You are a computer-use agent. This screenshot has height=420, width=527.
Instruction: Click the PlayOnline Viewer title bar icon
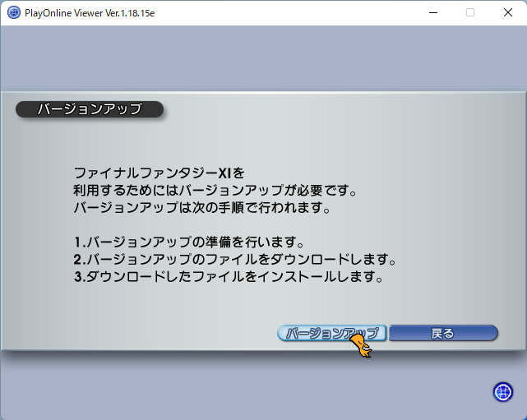point(14,13)
